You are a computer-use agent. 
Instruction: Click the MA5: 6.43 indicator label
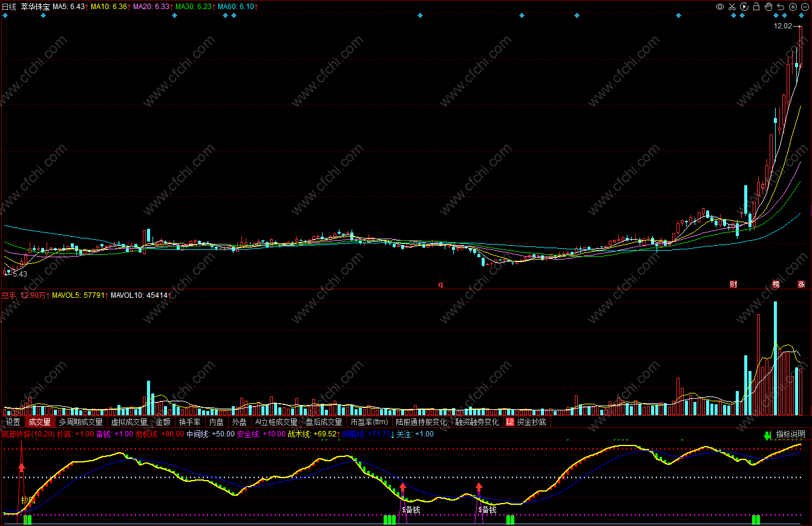[70, 7]
